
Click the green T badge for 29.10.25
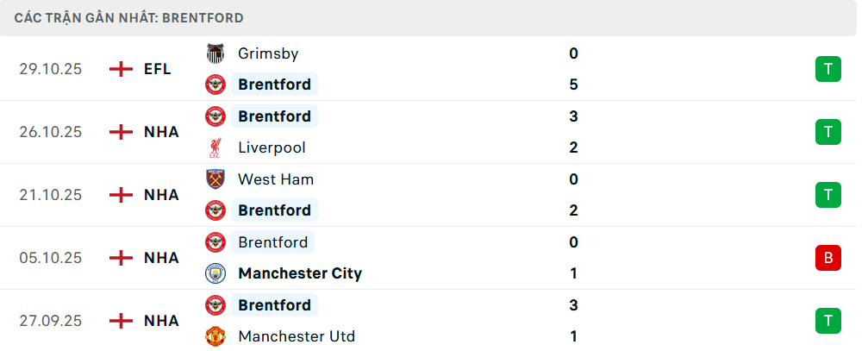[827, 69]
